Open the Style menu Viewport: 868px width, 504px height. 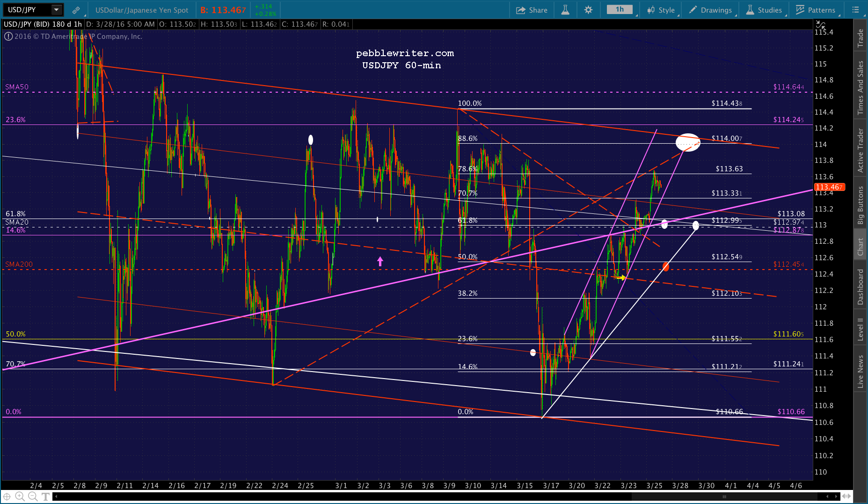pos(661,10)
